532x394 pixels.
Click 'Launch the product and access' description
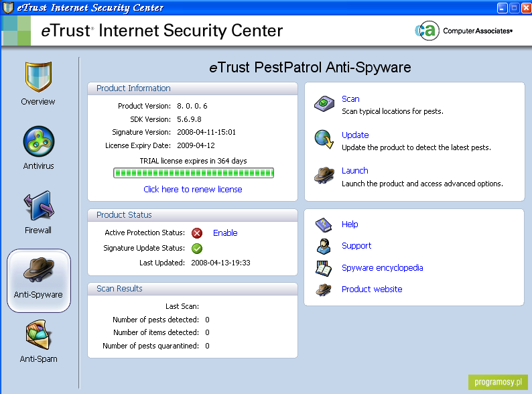[422, 184]
